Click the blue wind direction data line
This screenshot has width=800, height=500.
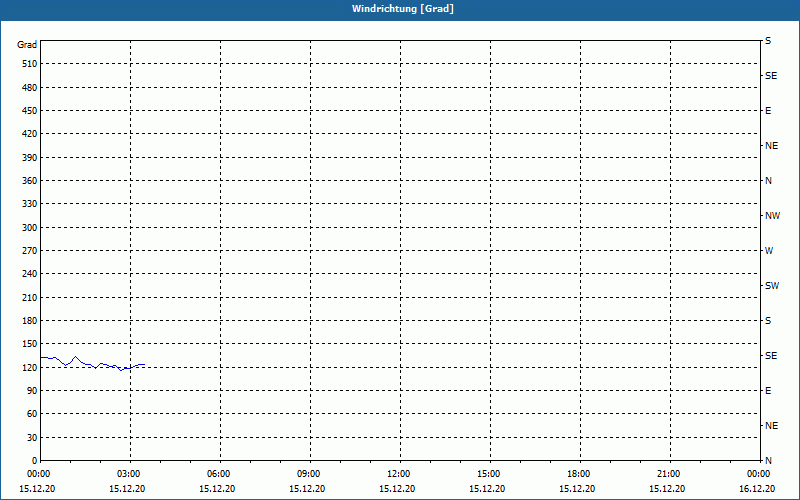coord(92,364)
